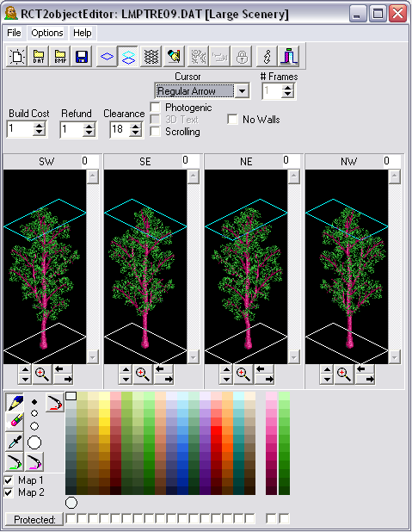Enable the Photogenic checkbox
Viewport: 412px width, 532px height.
click(x=156, y=108)
